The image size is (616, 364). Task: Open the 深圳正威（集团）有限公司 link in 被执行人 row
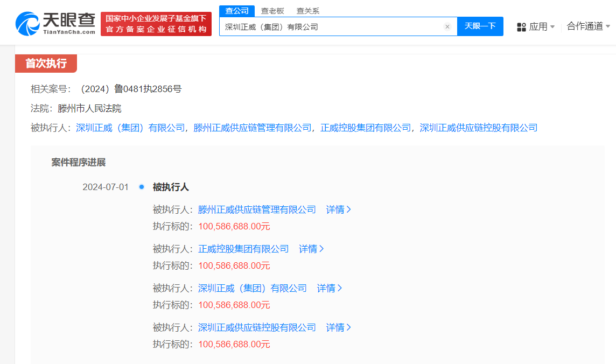click(131, 128)
